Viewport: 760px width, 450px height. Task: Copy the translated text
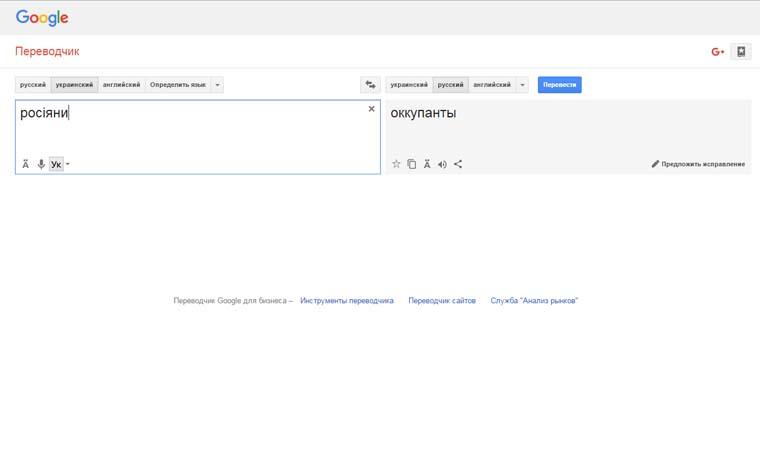[x=412, y=164]
